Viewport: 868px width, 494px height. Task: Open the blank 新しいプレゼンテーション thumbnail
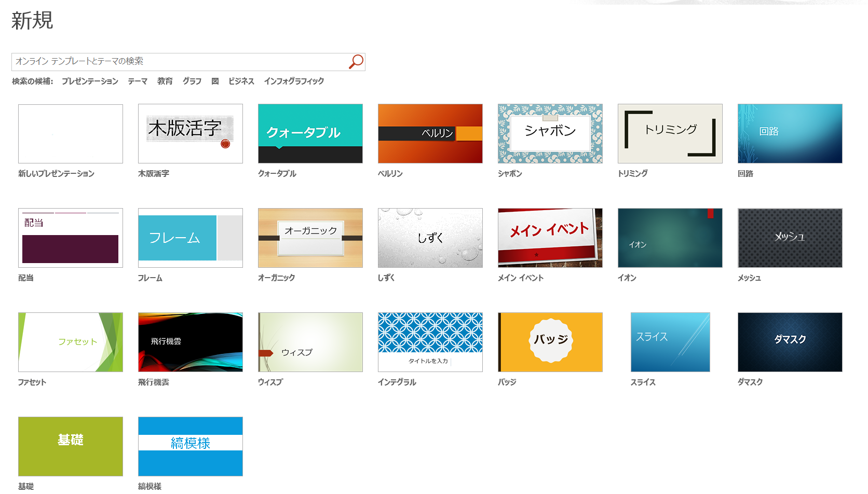click(x=71, y=134)
